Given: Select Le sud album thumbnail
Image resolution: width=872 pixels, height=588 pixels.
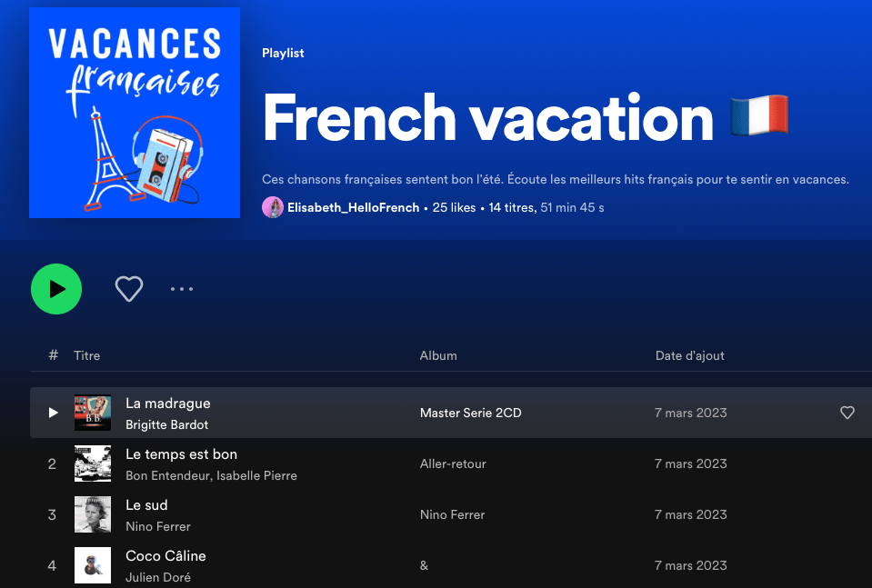Looking at the screenshot, I should tap(93, 514).
